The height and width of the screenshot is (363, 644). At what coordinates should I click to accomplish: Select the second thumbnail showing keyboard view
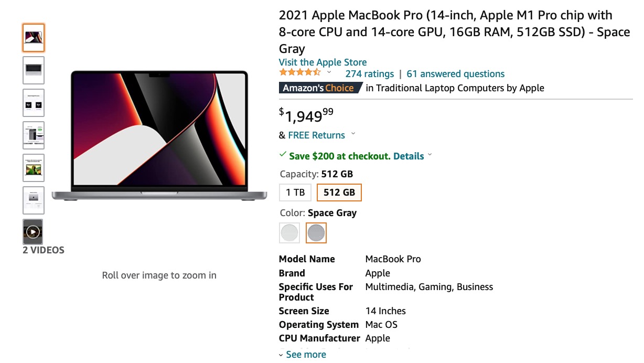coord(33,70)
